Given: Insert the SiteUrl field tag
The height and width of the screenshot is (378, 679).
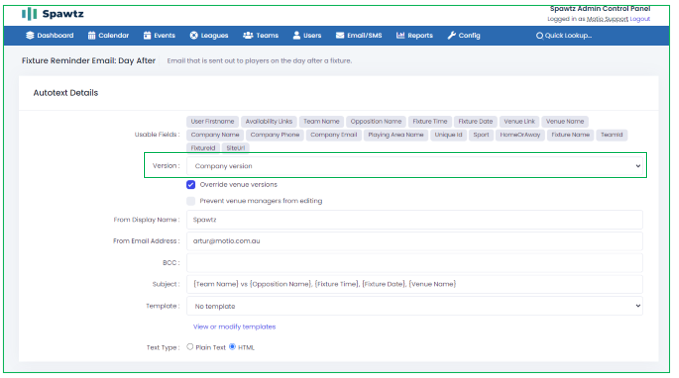Looking at the screenshot, I should click(236, 148).
